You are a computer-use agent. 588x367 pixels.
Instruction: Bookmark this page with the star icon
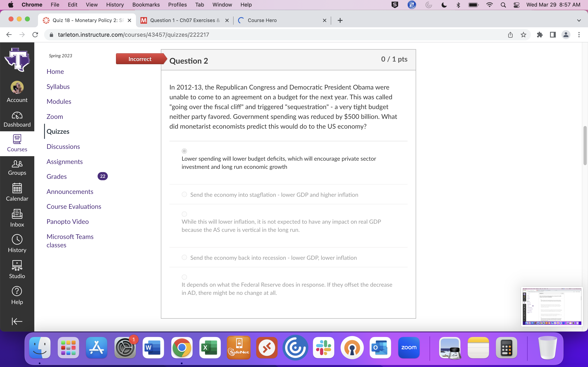pyautogui.click(x=523, y=35)
